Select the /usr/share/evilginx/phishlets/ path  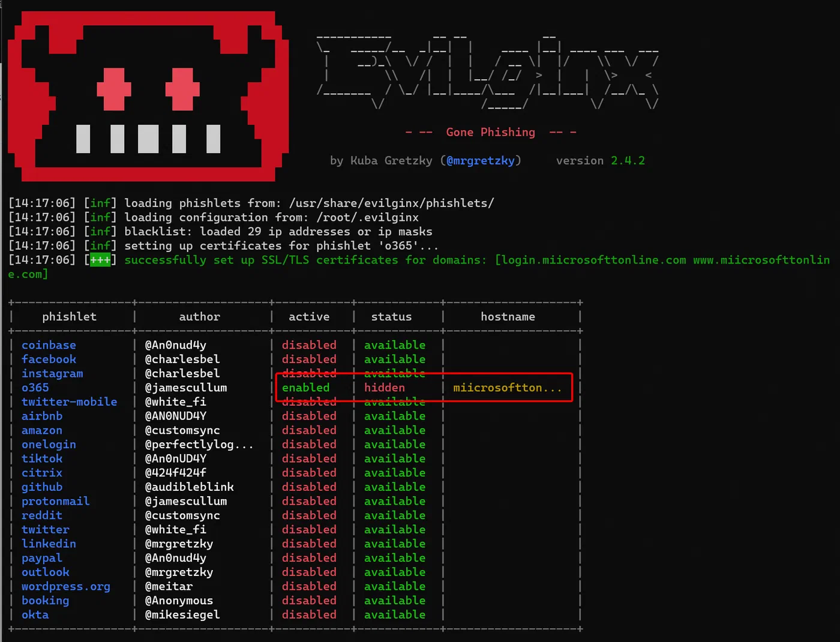coord(391,203)
